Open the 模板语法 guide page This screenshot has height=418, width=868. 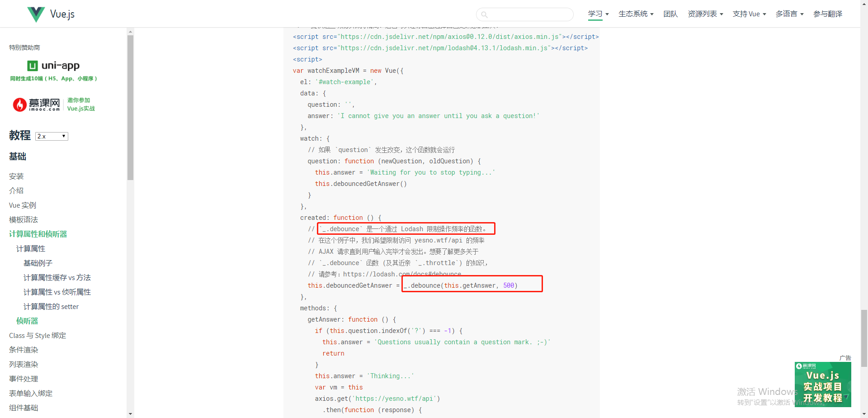[24, 220]
